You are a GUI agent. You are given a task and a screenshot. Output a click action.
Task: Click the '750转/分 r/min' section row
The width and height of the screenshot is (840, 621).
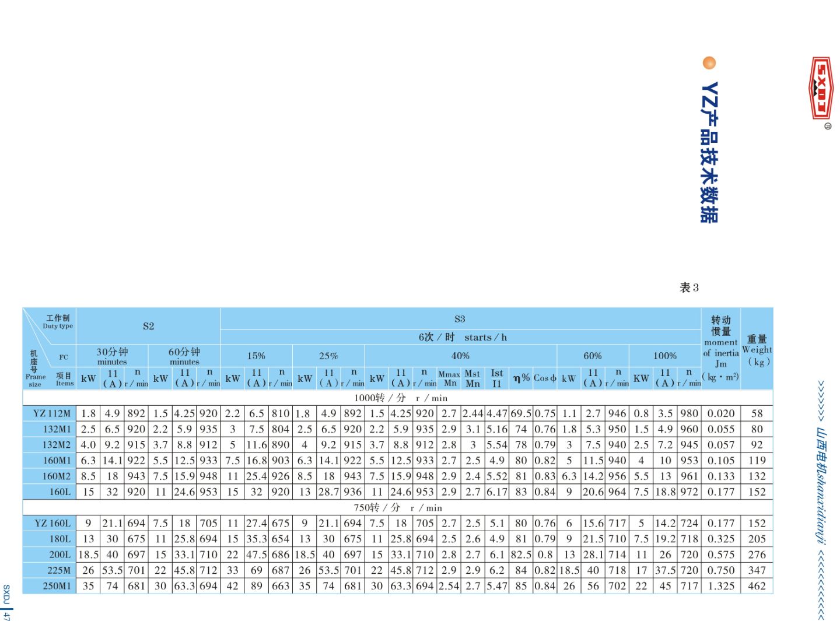(398, 507)
